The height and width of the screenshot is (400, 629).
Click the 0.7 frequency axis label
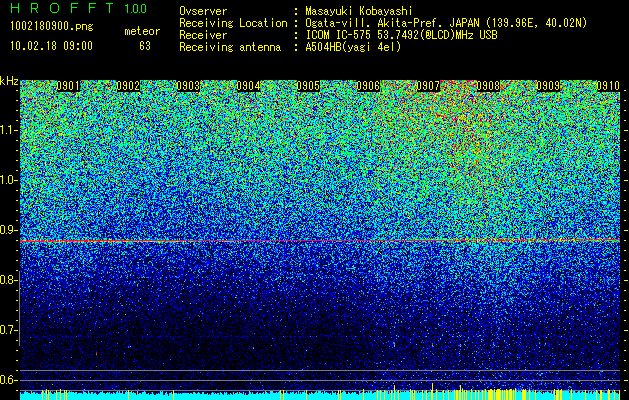pyautogui.click(x=8, y=331)
